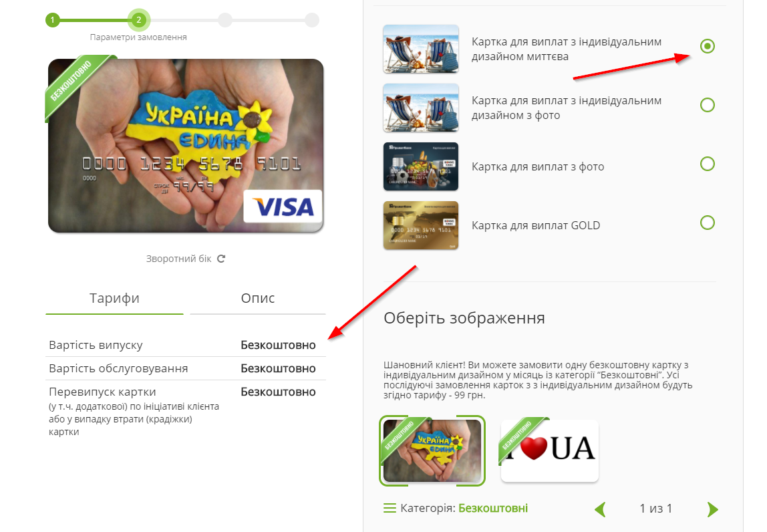Click the green previous page arrow

click(600, 509)
